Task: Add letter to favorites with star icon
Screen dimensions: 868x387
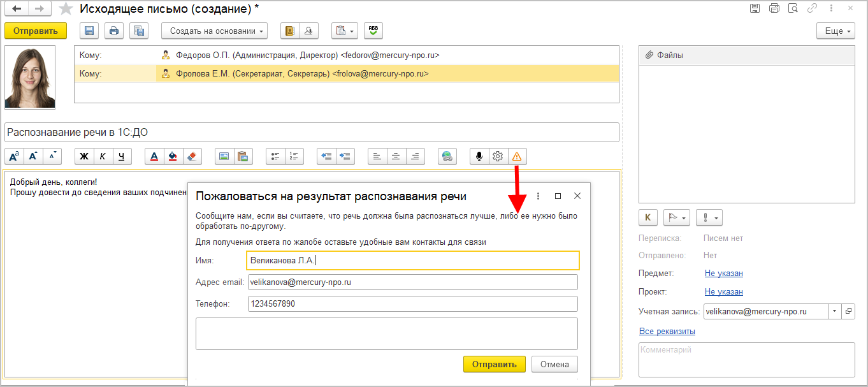Action: click(x=66, y=9)
